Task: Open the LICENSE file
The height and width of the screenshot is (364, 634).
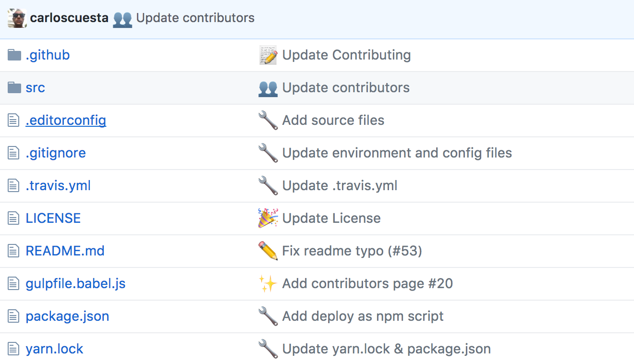Action: pyautogui.click(x=53, y=218)
